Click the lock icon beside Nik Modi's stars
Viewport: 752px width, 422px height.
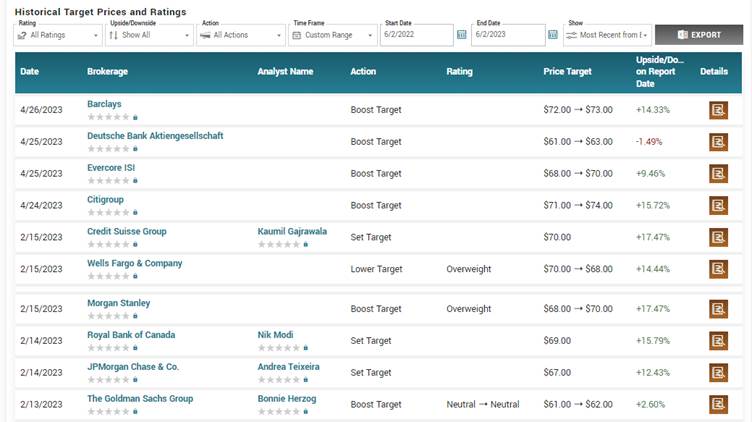click(x=306, y=348)
